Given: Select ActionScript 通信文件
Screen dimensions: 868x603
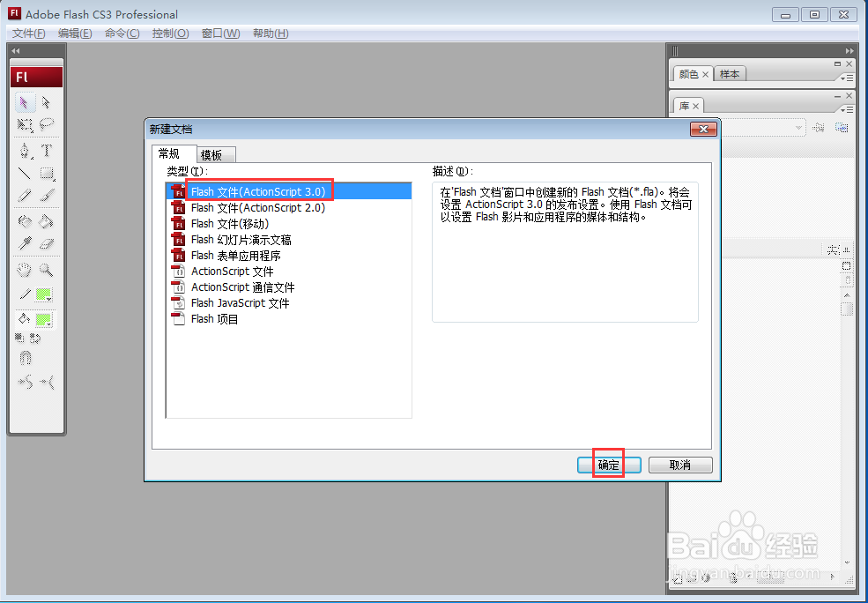Looking at the screenshot, I should coord(288,287).
